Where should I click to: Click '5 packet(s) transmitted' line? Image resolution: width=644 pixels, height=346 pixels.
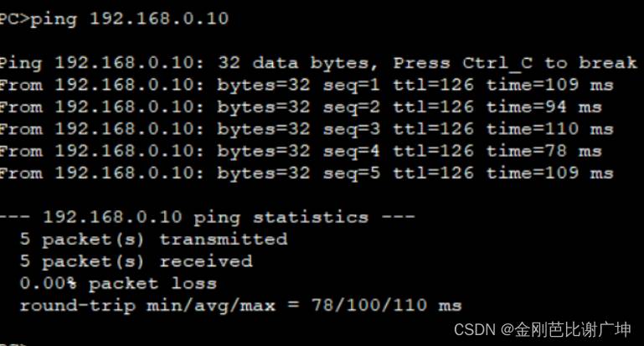coord(153,240)
